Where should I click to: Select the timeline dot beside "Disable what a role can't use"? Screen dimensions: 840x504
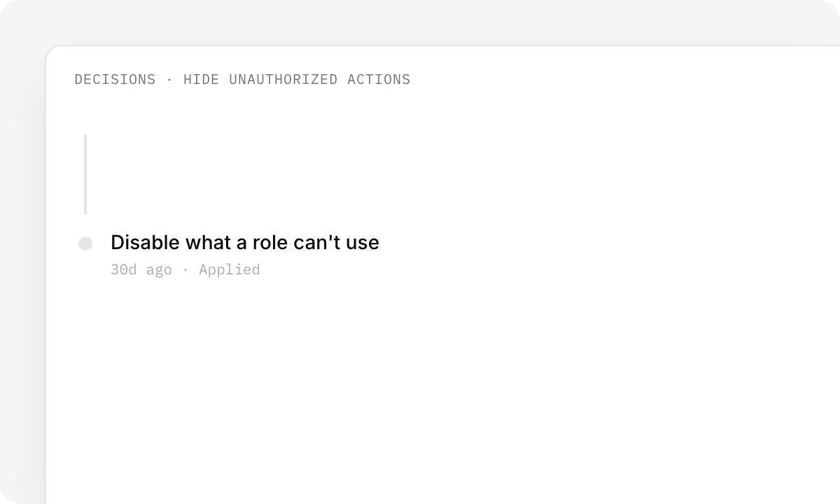pyautogui.click(x=85, y=244)
